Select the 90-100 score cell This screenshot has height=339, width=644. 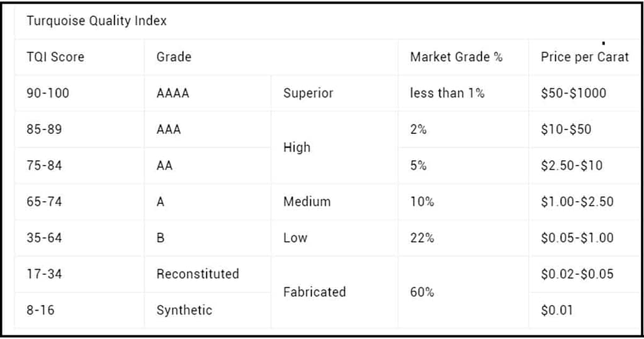[48, 93]
